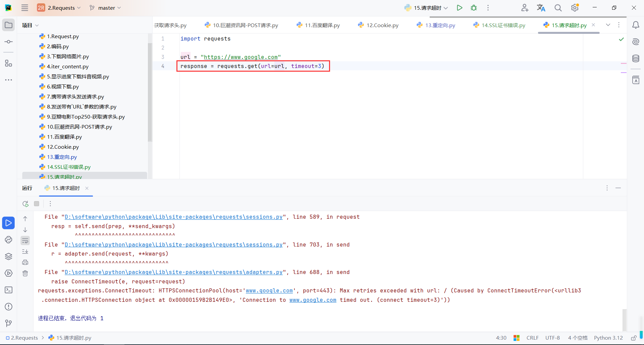The image size is (644, 345).
Task: Open indent settings 4 个空格
Action: tap(578, 338)
